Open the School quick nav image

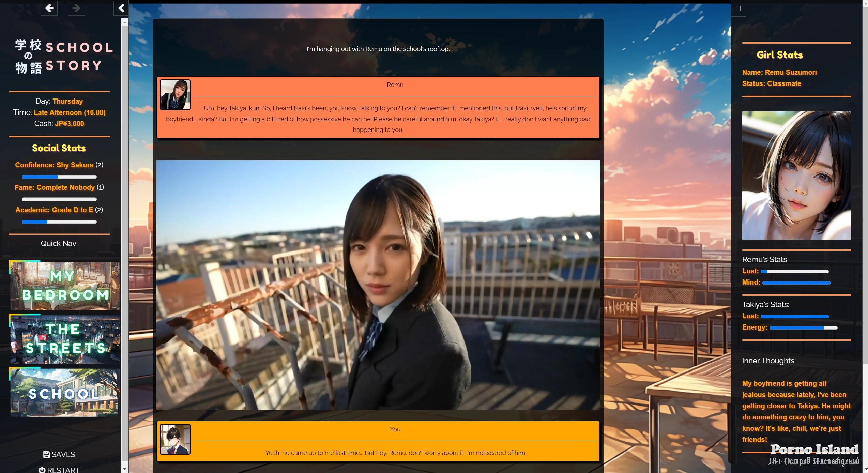[65, 392]
